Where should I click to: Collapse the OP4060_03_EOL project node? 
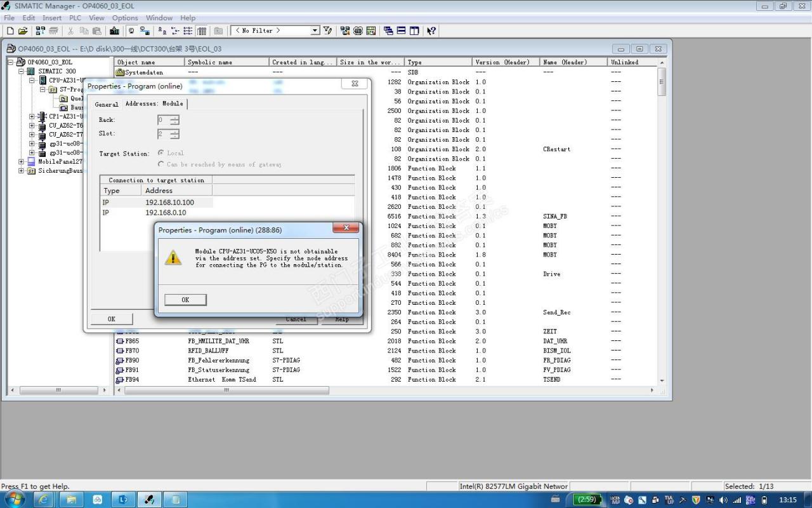tap(11, 62)
